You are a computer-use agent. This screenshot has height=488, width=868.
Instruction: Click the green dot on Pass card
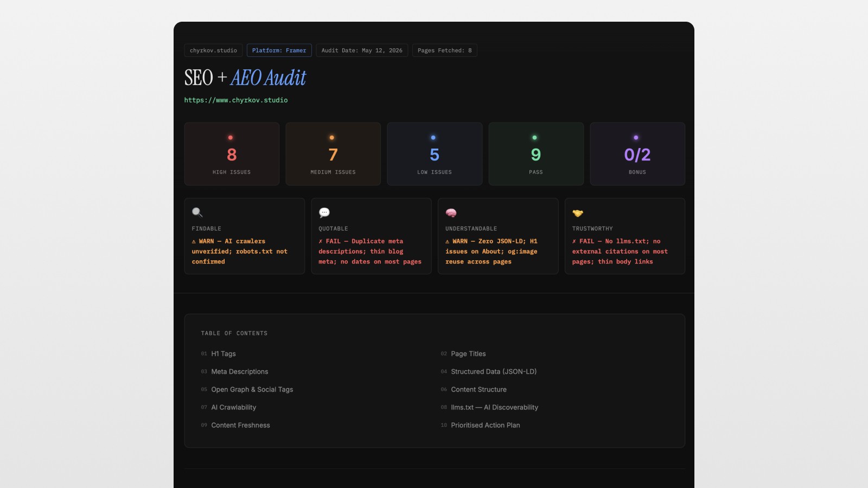pos(534,138)
